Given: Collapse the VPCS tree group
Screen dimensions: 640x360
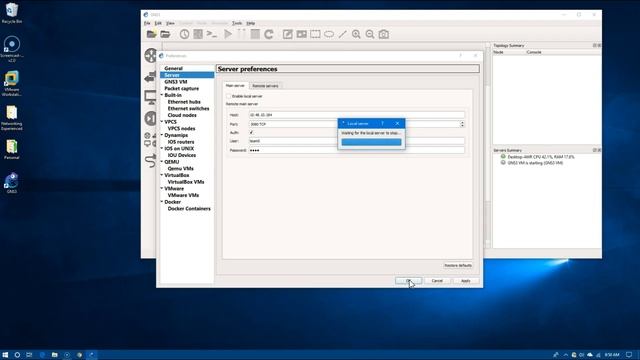Looking at the screenshot, I should [162, 122].
